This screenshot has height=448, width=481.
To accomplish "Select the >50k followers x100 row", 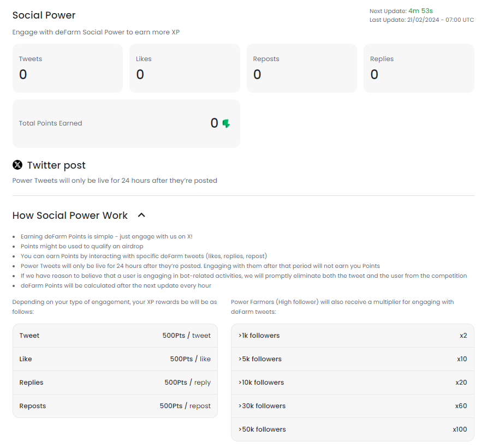I will [352, 429].
